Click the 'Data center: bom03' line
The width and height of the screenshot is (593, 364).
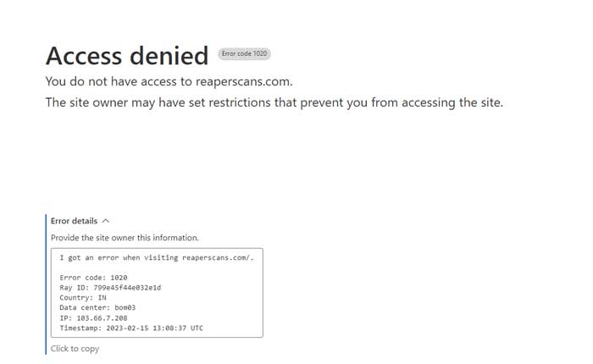click(x=97, y=308)
